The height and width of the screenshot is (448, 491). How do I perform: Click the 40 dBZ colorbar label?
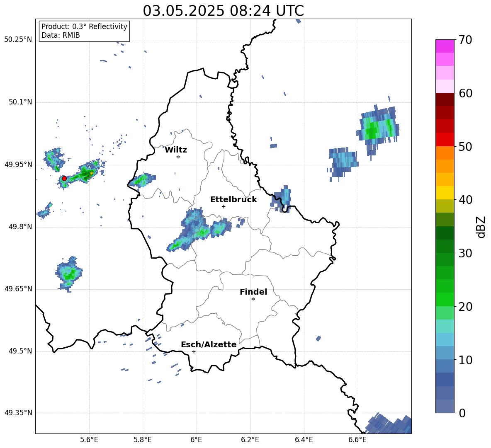tap(465, 200)
